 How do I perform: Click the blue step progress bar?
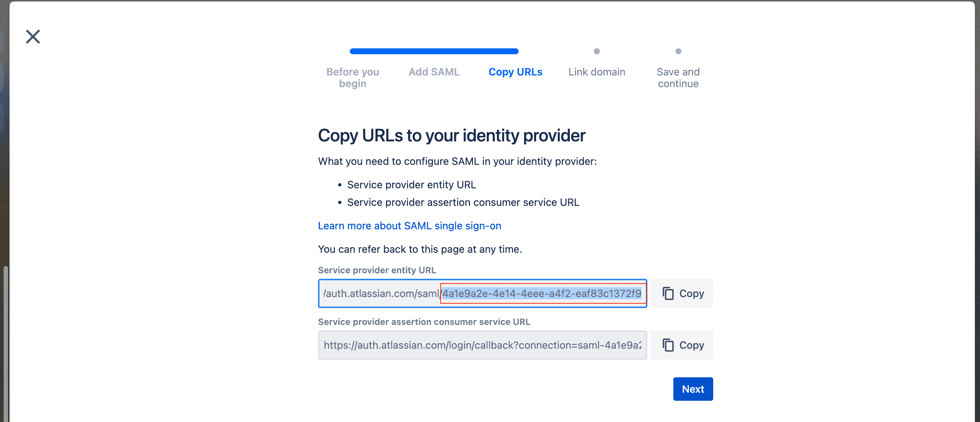coord(434,51)
